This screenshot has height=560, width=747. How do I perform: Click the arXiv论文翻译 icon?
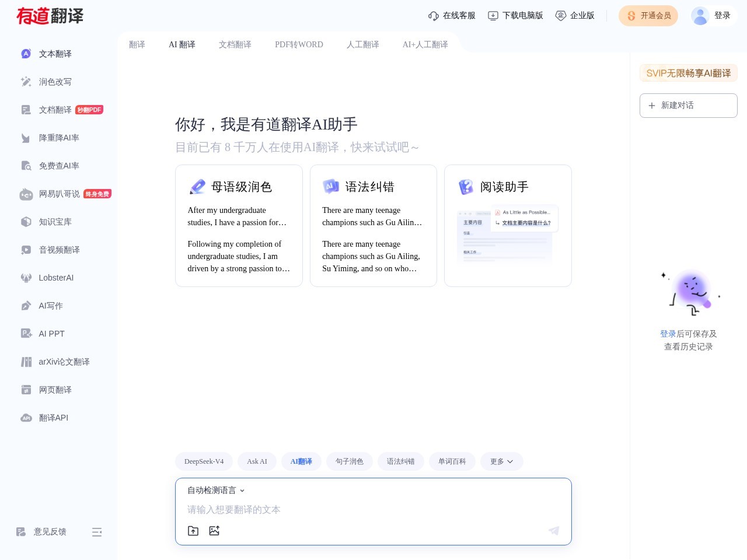coord(26,362)
